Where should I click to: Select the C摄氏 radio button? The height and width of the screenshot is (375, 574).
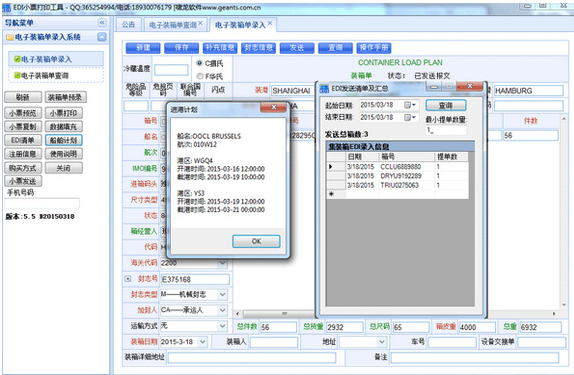point(200,63)
